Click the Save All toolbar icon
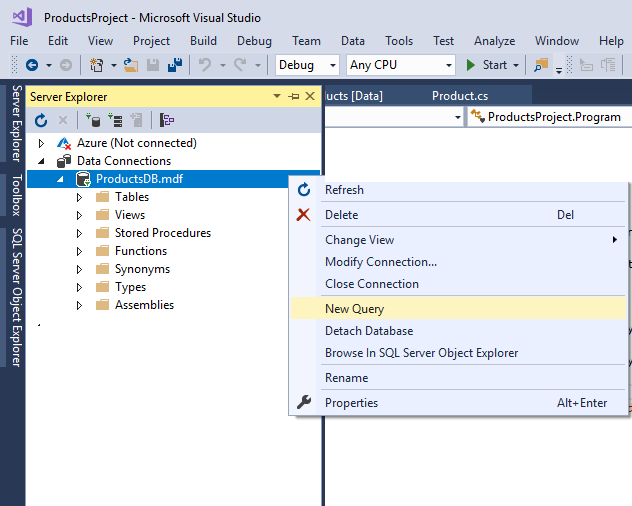 coord(175,65)
